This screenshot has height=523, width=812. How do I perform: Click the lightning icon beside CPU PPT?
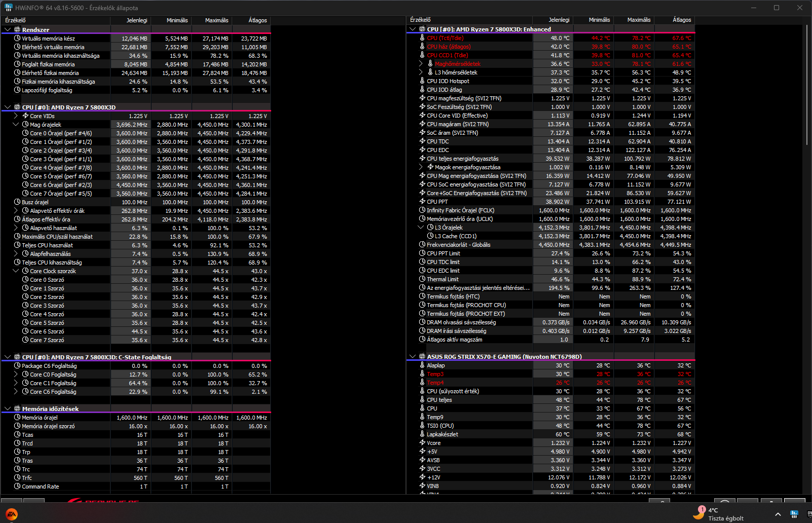[422, 202]
